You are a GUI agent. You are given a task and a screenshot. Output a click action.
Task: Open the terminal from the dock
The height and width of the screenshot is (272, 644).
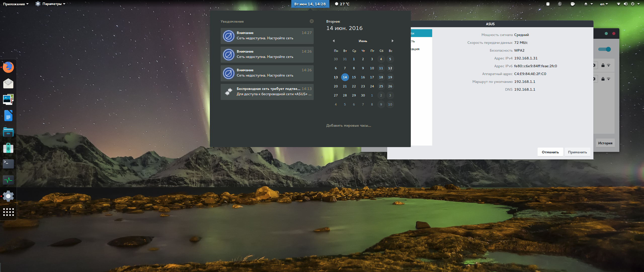[8, 164]
